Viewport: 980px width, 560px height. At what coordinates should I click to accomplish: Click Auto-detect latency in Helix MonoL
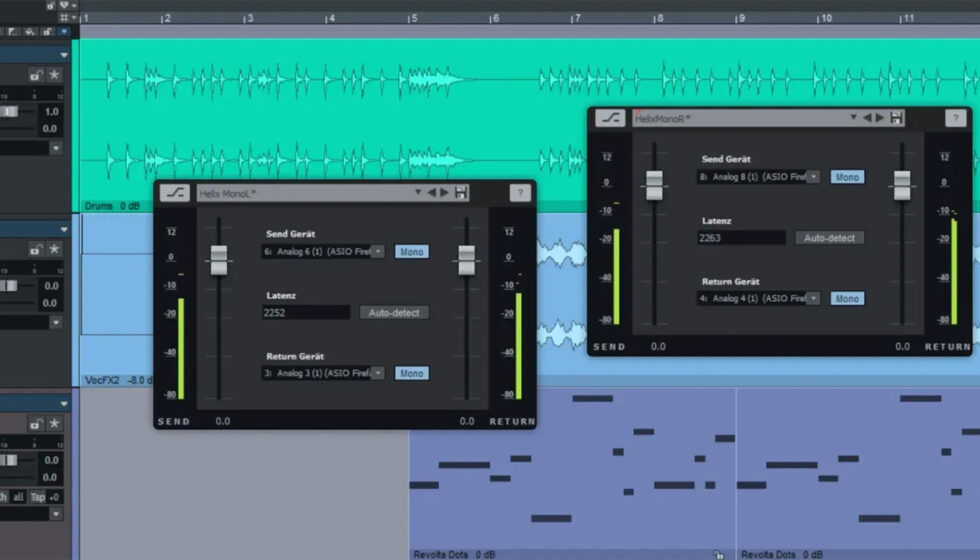(x=394, y=313)
